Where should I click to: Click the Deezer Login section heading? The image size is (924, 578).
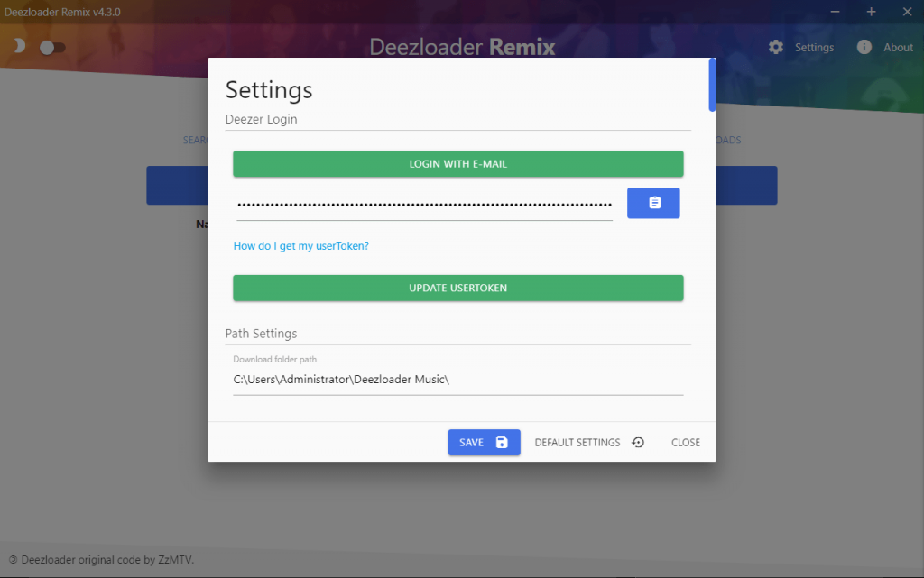tap(261, 119)
